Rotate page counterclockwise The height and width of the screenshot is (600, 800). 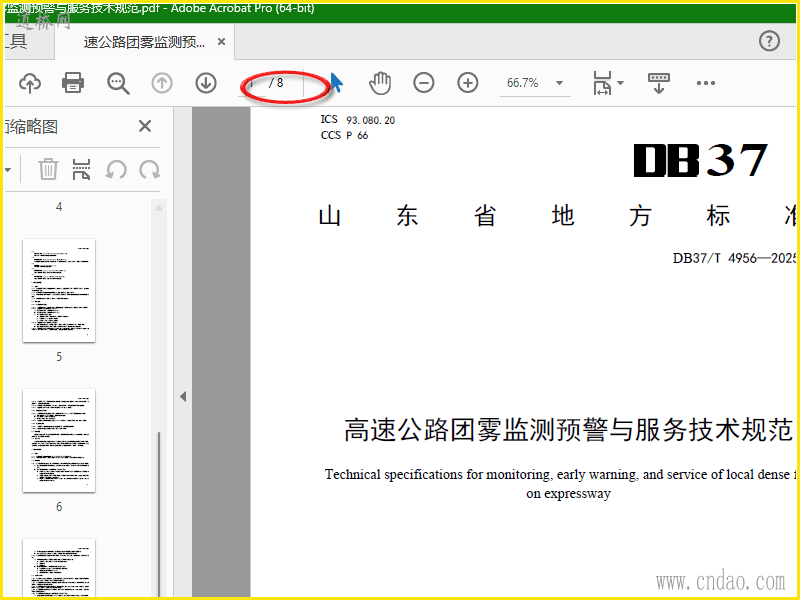click(116, 169)
